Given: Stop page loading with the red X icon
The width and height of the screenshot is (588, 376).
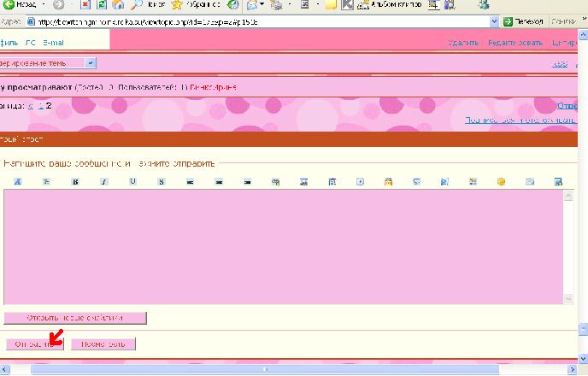Looking at the screenshot, I should point(85,4).
